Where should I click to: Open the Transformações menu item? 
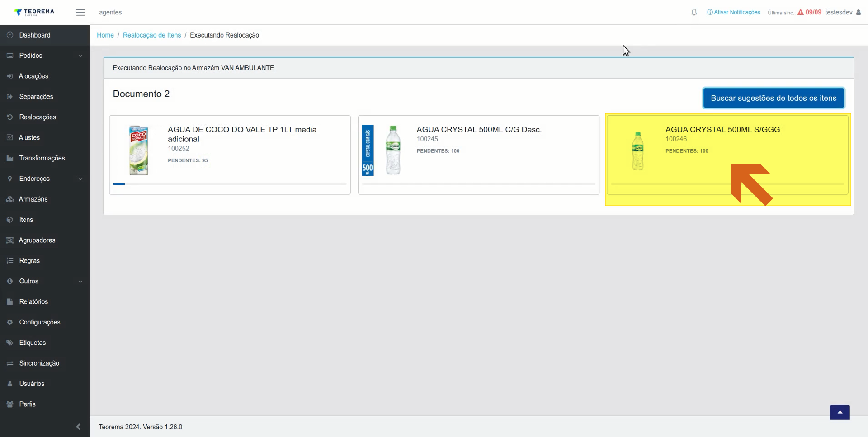click(45, 158)
